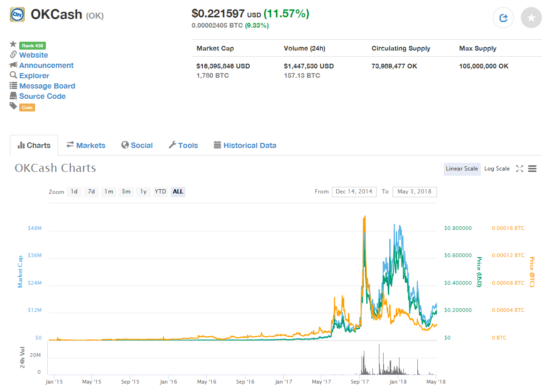Toggle fullscreen chart icon
The image size is (548, 392).
click(520, 169)
